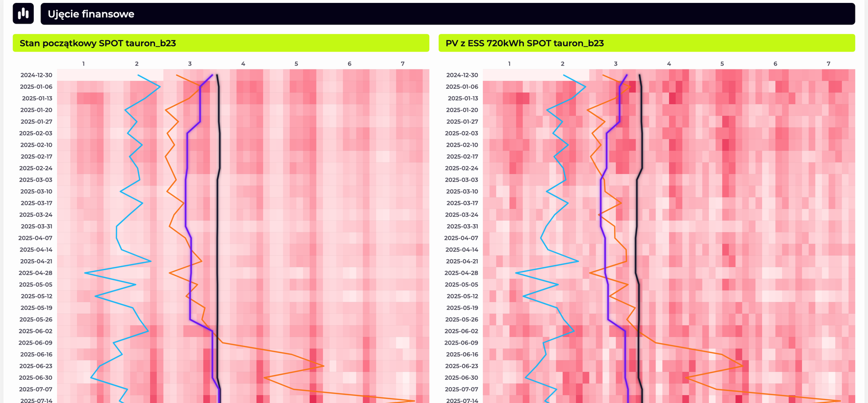
Task: Click date 2025-06-09 in Stan początkowy heatmap
Action: coord(36,343)
